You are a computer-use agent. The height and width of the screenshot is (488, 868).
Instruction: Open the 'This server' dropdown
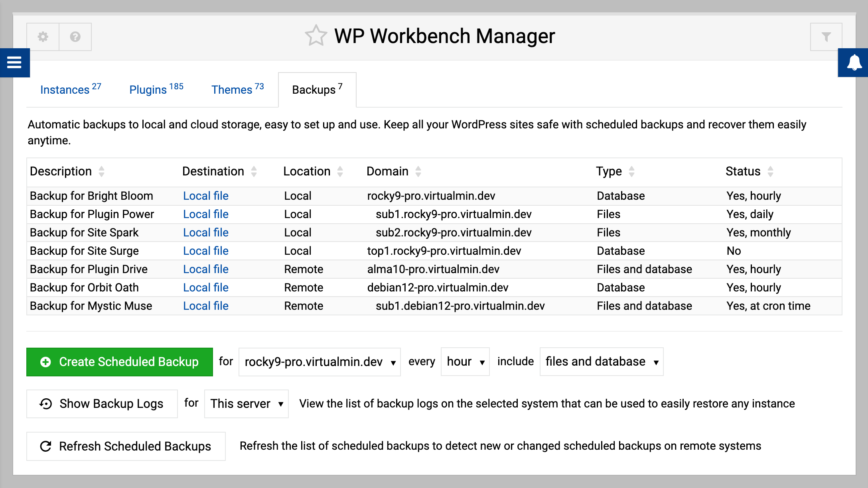247,404
